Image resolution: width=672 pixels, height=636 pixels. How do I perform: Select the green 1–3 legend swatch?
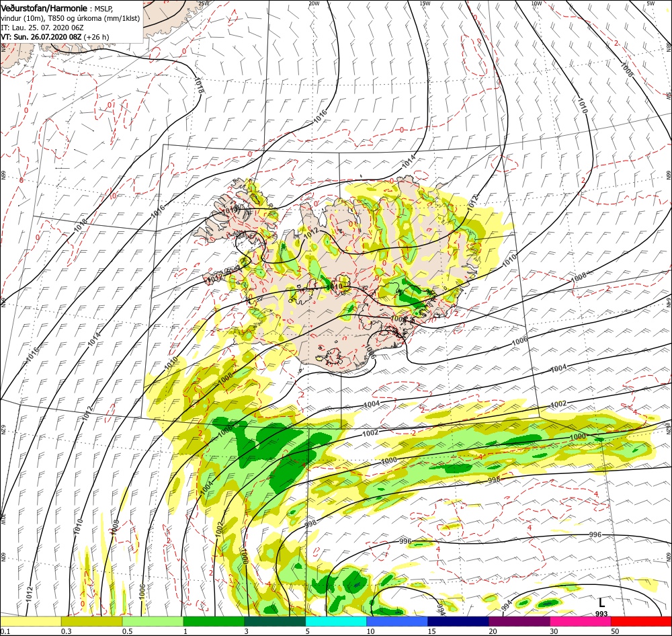214,621
